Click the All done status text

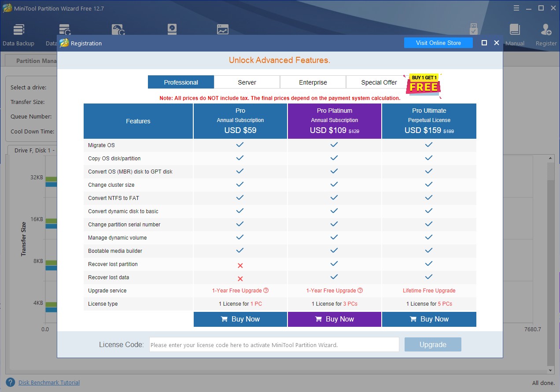coord(544,383)
